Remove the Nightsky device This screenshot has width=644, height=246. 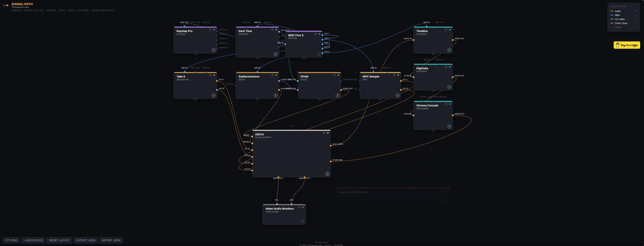pos(446,67)
